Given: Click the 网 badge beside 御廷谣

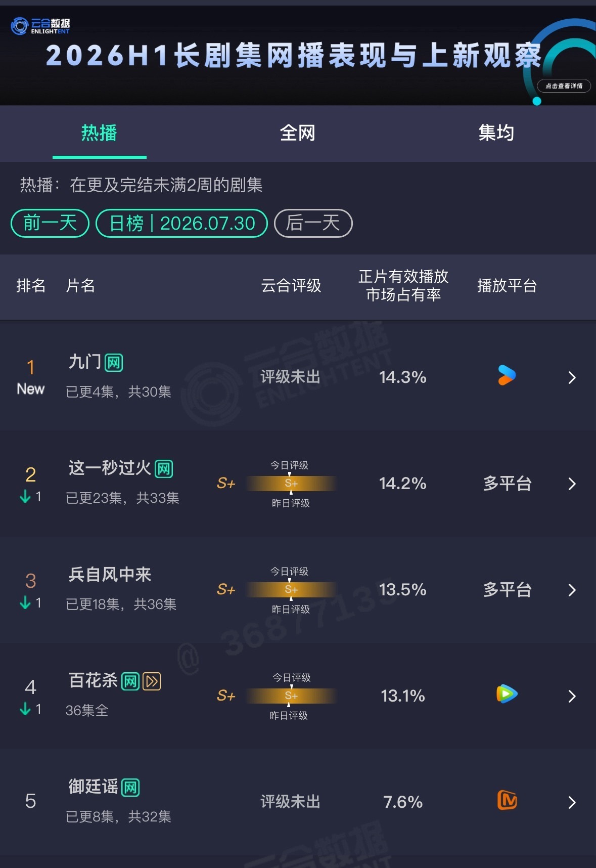Looking at the screenshot, I should coord(130,788).
